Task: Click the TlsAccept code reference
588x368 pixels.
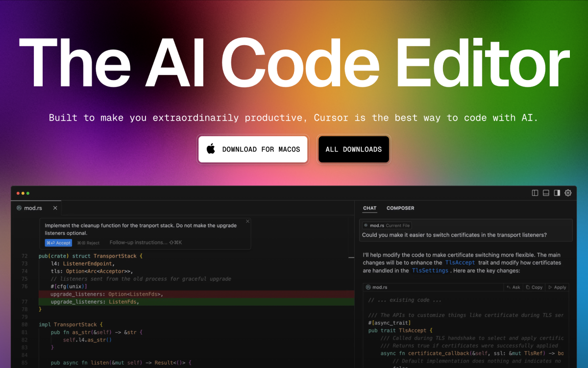Action: tap(460, 263)
